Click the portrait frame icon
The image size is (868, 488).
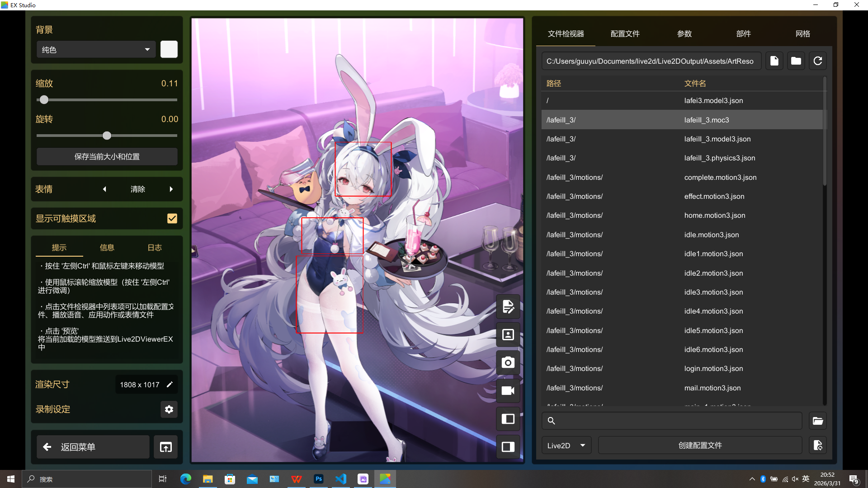coord(508,335)
